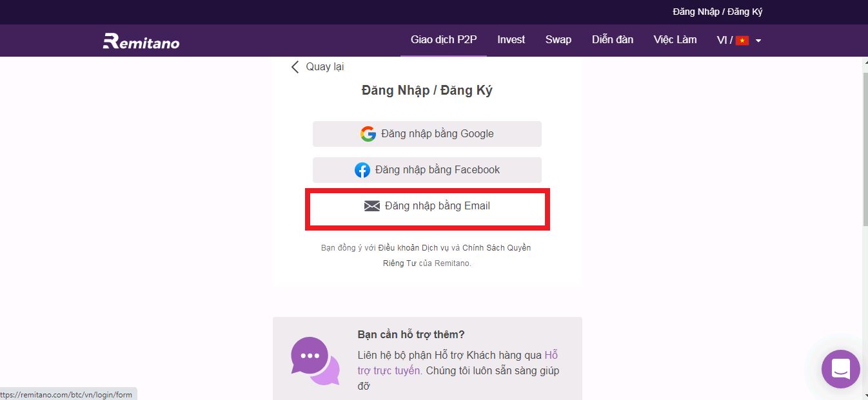Click the purple chat bubbles support icon
This screenshot has height=400, width=868.
(315, 361)
